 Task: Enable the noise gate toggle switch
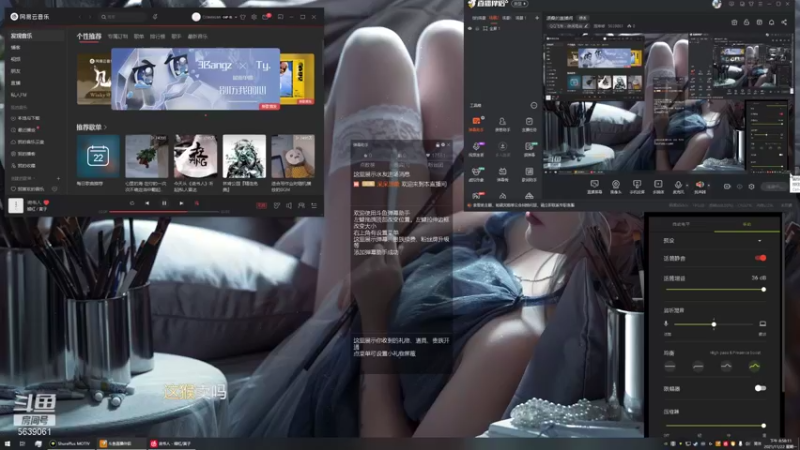coord(760,388)
